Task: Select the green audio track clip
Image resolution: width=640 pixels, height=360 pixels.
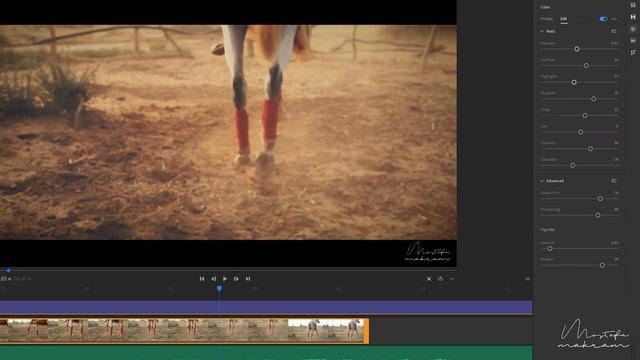Action: pyautogui.click(x=266, y=353)
